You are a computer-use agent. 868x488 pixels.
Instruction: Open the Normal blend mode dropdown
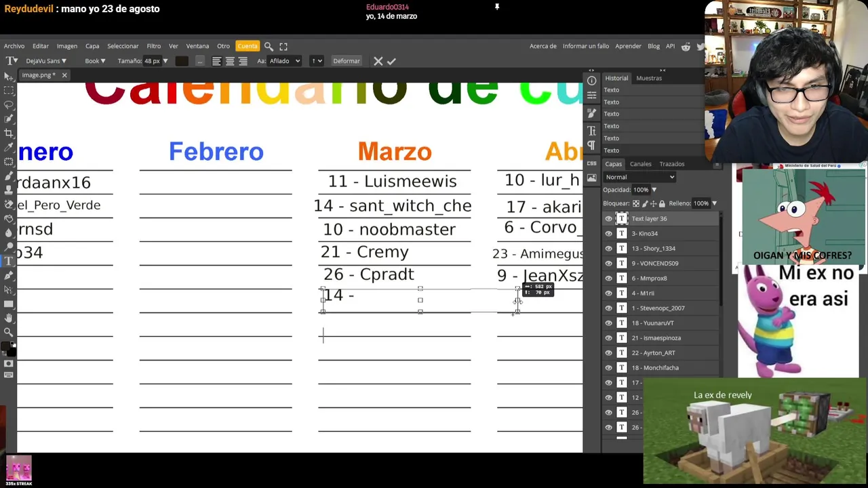pyautogui.click(x=639, y=177)
